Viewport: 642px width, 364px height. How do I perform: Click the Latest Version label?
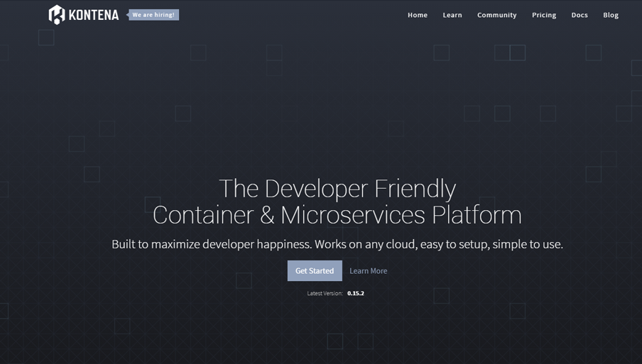[x=325, y=293]
